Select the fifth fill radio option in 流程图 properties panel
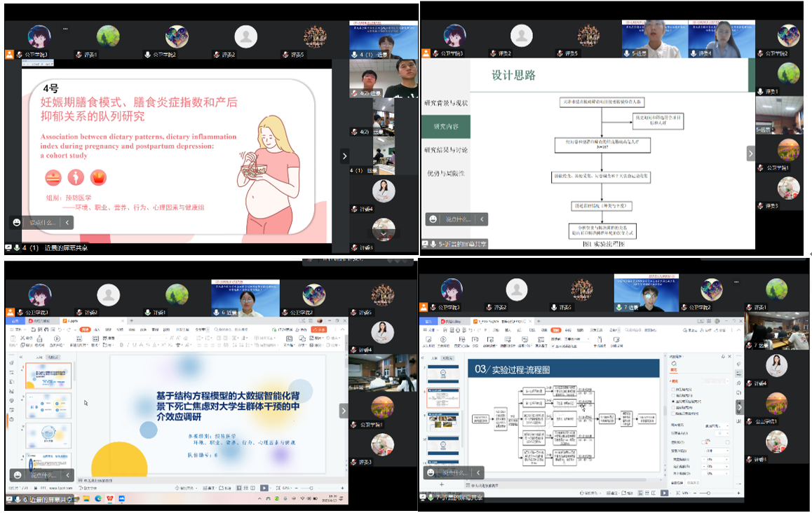The width and height of the screenshot is (812, 513). (x=674, y=413)
